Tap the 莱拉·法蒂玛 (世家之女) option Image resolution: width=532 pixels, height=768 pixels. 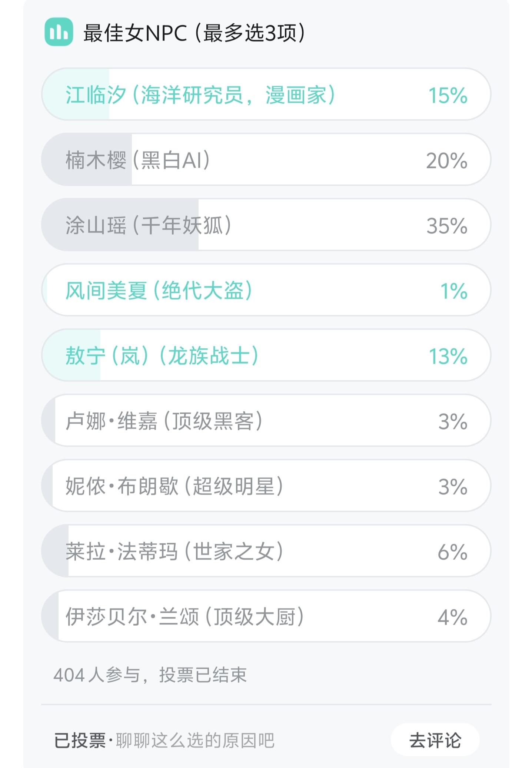click(174, 551)
